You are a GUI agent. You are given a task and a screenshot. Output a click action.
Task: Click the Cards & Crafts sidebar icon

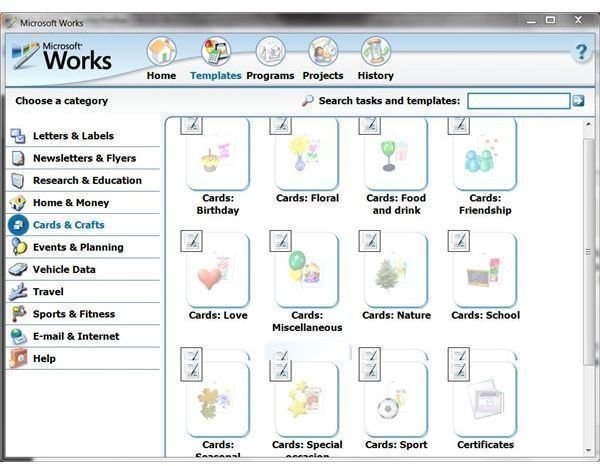[x=18, y=225]
